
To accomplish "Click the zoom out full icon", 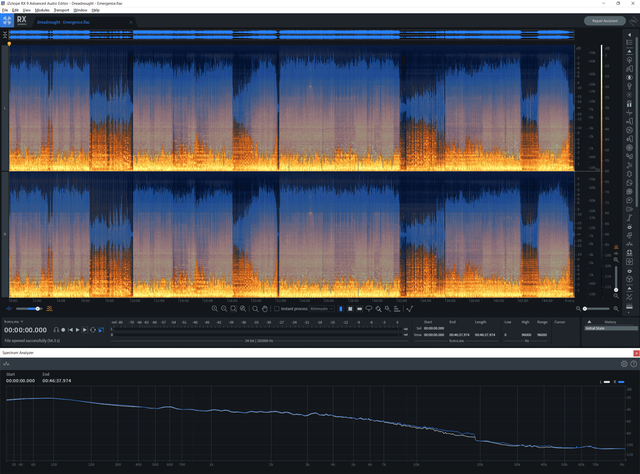I will [x=243, y=309].
